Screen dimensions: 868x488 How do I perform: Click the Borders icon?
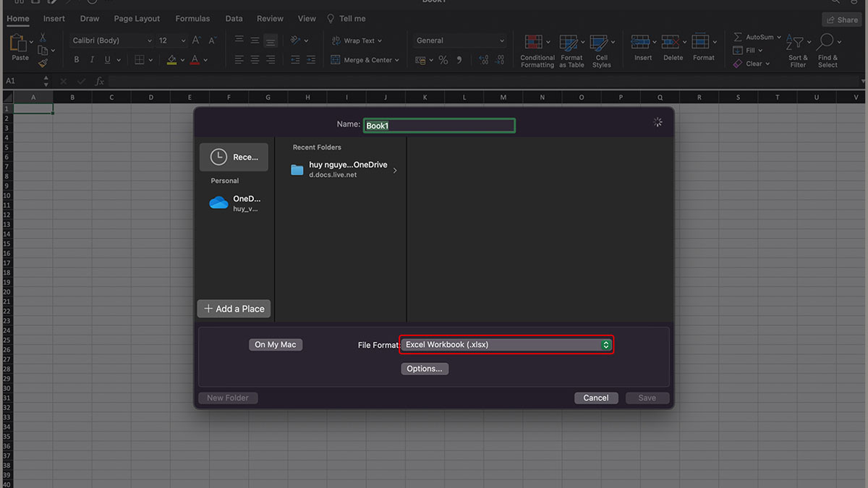[x=140, y=60]
